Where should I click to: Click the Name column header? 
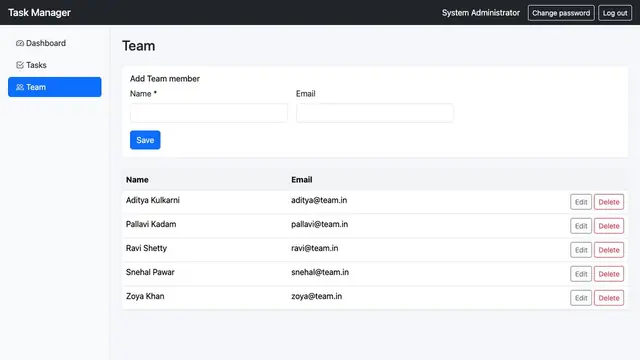coord(137,180)
